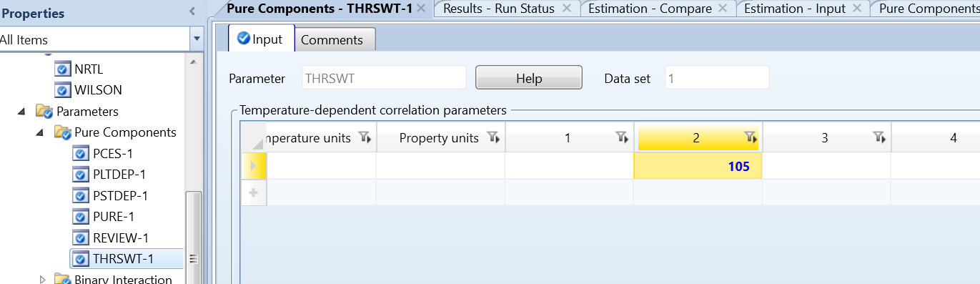The image size is (980, 284).
Task: Open filter on Property units column
Action: pos(493,137)
